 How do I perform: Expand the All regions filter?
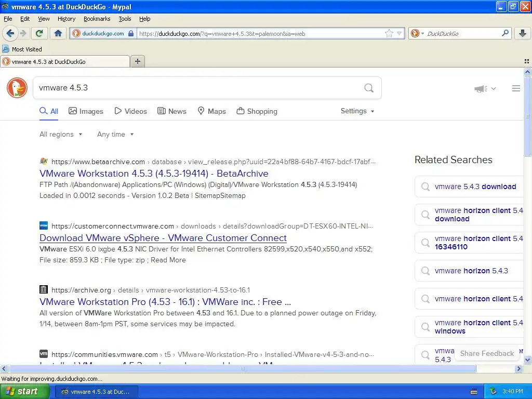[x=61, y=135]
